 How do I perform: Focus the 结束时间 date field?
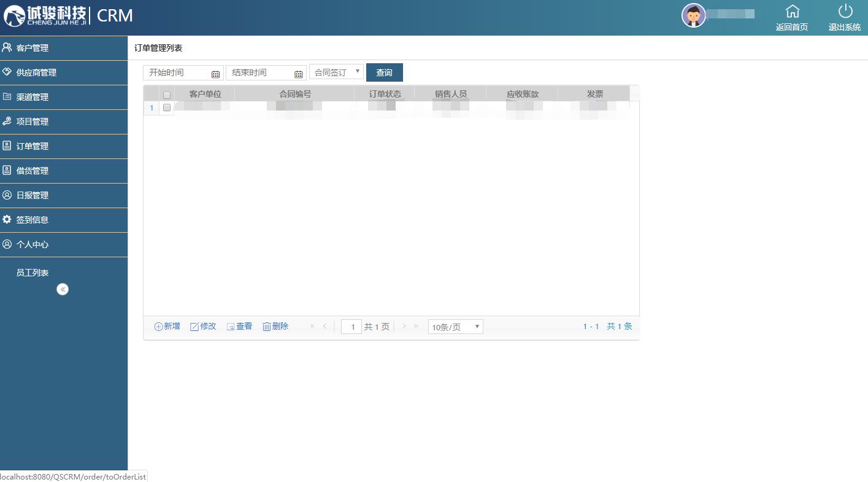click(x=266, y=72)
